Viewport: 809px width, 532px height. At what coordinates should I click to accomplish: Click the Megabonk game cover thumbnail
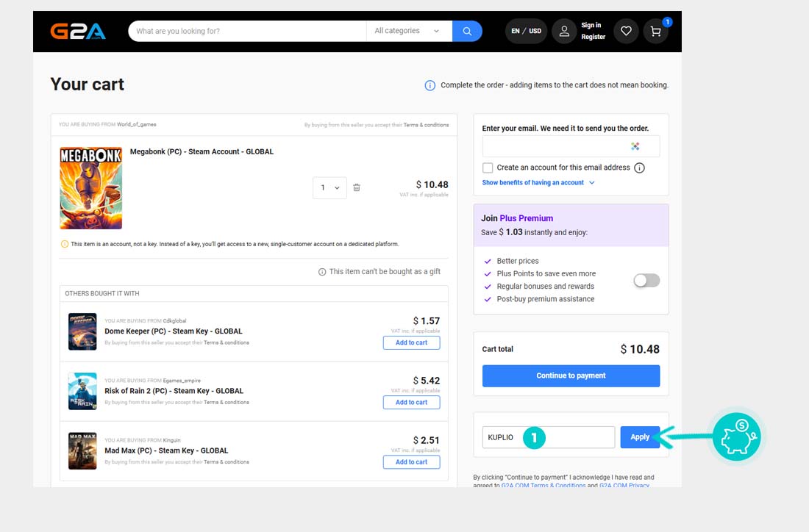tap(91, 187)
